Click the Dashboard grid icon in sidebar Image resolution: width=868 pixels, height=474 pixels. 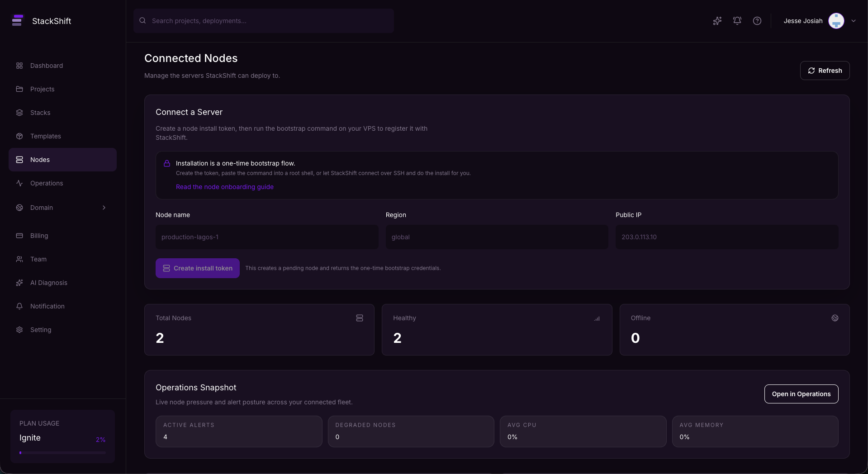(19, 66)
